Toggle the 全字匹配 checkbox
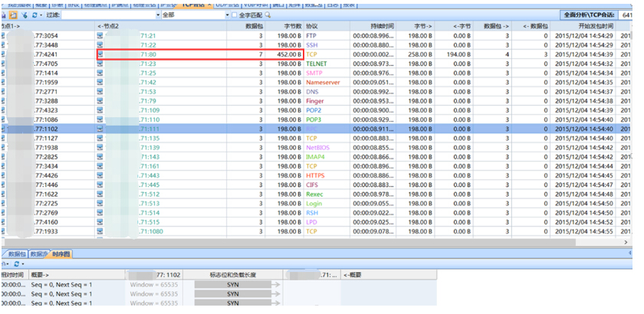 click(x=234, y=15)
